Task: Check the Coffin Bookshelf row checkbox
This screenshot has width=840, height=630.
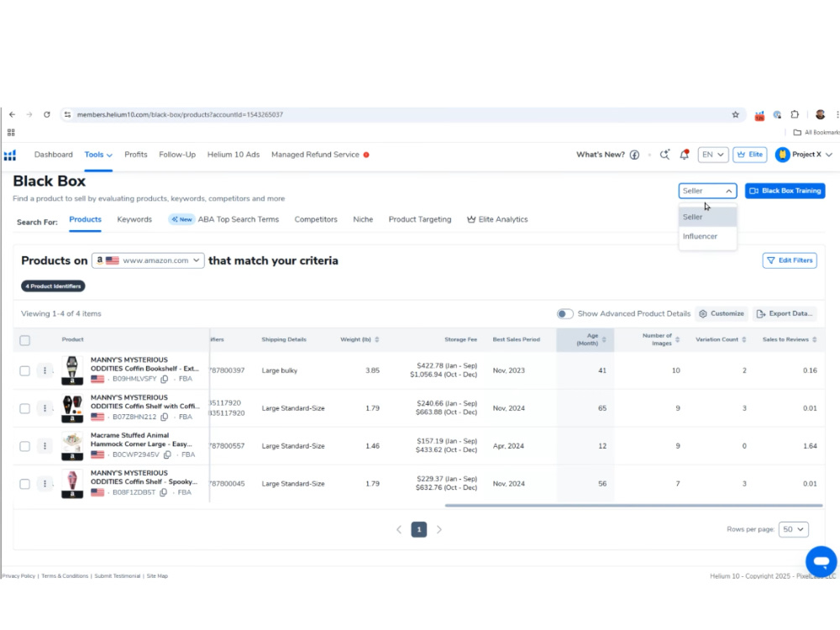Action: (24, 370)
